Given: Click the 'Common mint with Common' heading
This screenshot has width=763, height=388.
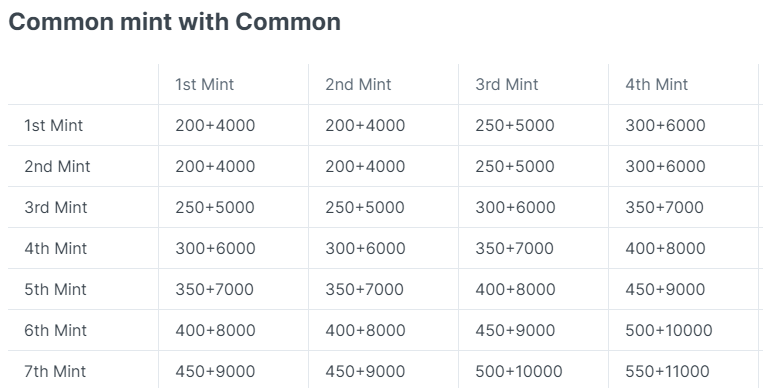Looking at the screenshot, I should pyautogui.click(x=175, y=22).
